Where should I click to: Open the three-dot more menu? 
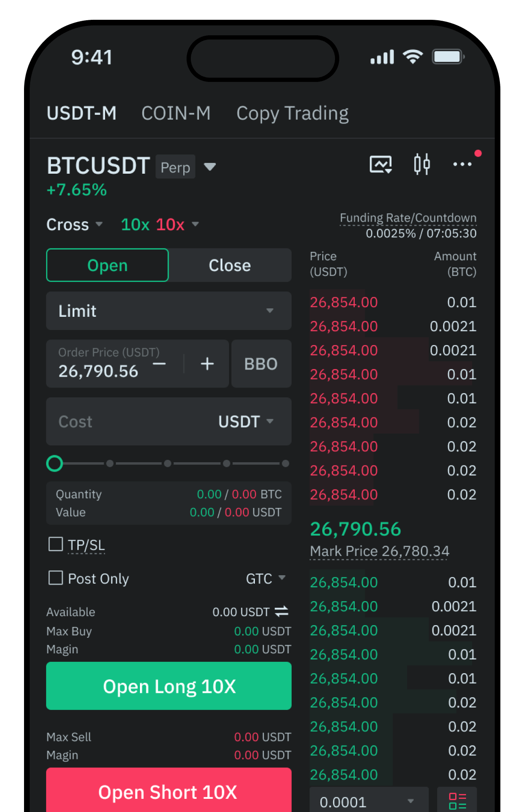pos(462,164)
